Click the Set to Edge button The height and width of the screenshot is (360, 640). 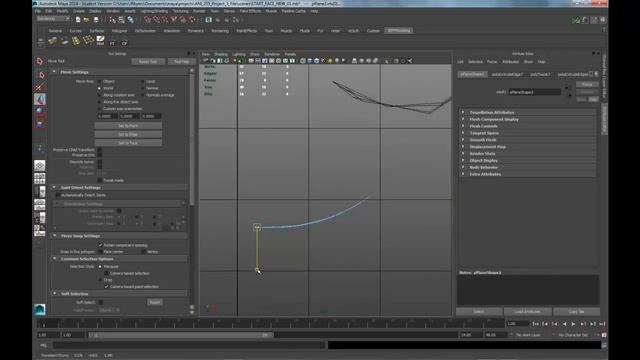pos(128,134)
